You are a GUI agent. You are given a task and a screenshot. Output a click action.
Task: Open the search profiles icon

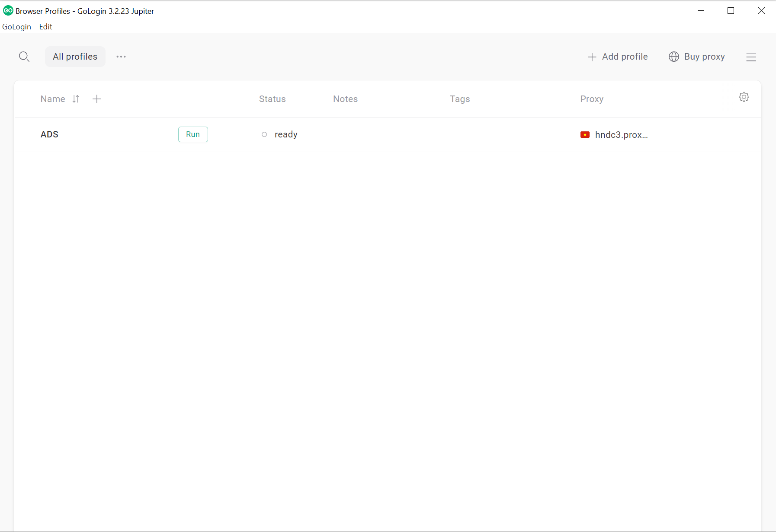click(x=25, y=57)
